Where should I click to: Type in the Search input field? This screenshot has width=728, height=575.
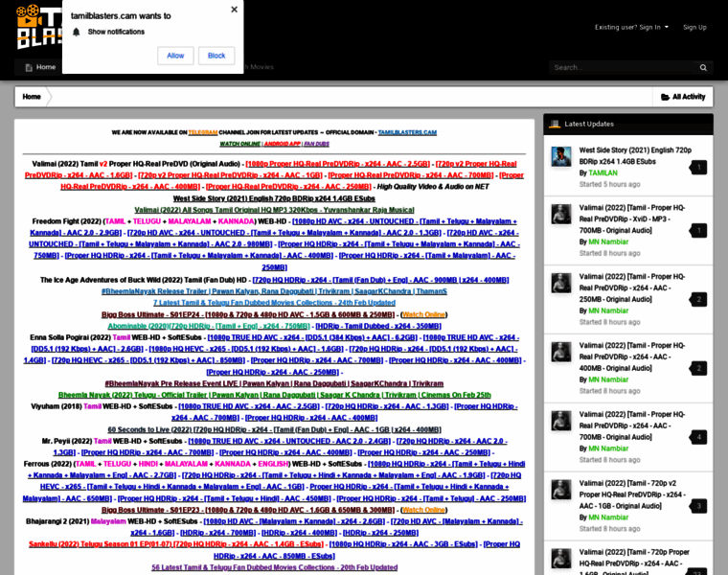point(623,67)
